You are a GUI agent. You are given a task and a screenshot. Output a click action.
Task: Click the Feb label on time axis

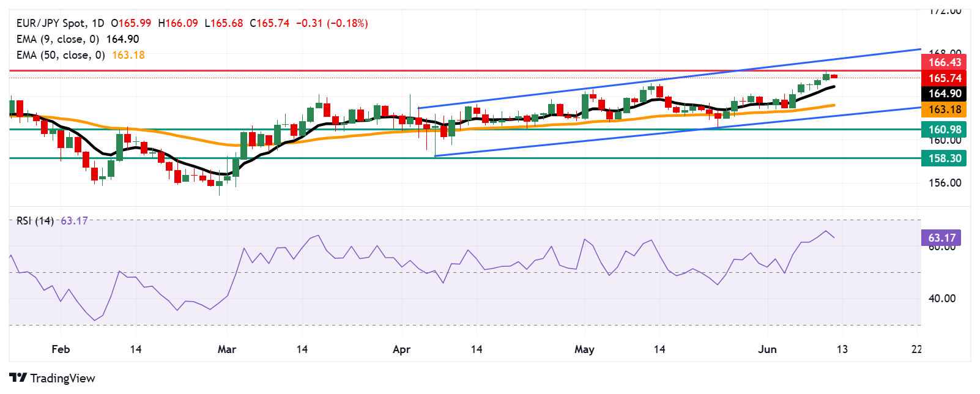click(61, 349)
